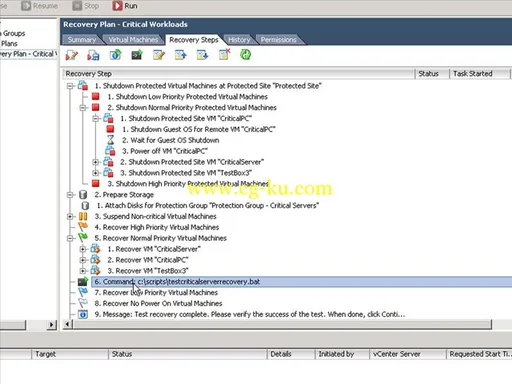Click the Task Started column header
This screenshot has width=512, height=384.
(x=480, y=74)
